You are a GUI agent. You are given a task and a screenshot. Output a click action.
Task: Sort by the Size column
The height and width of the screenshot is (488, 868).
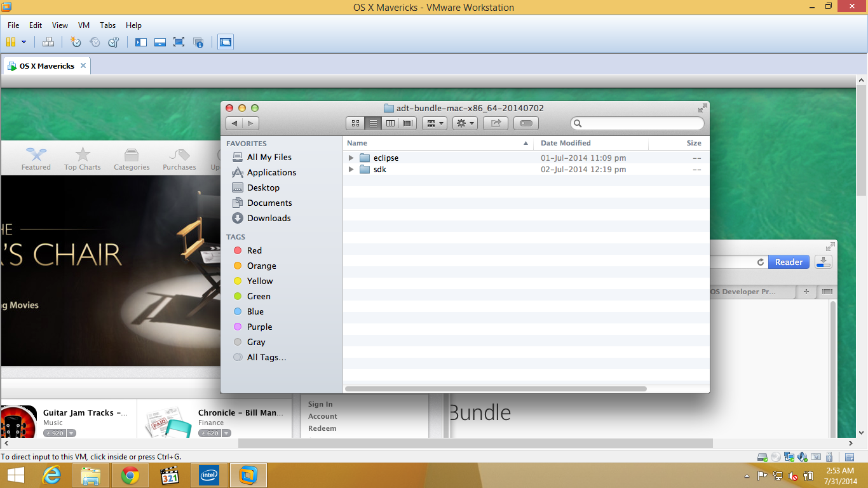pyautogui.click(x=679, y=143)
